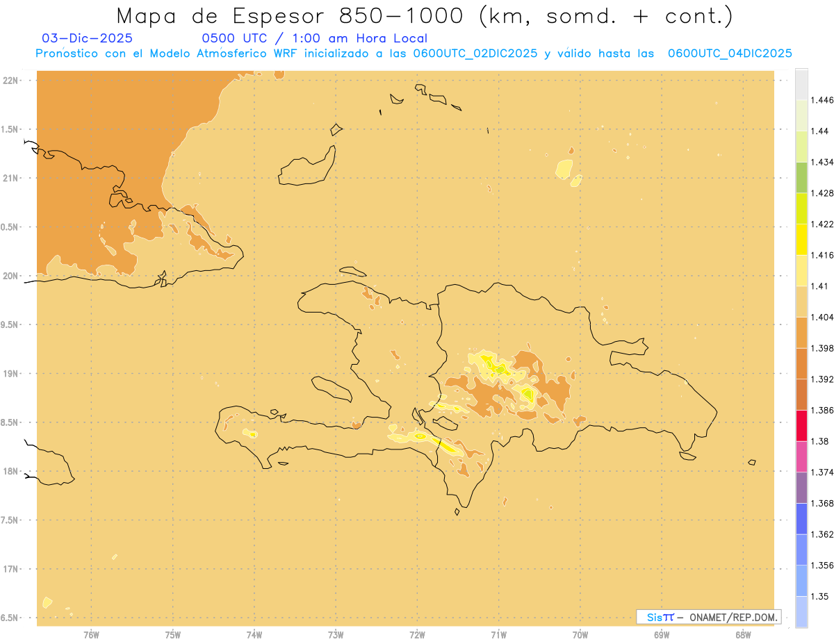Click the 70W longitude label
Viewport: 834px width, 644px height.
click(580, 635)
